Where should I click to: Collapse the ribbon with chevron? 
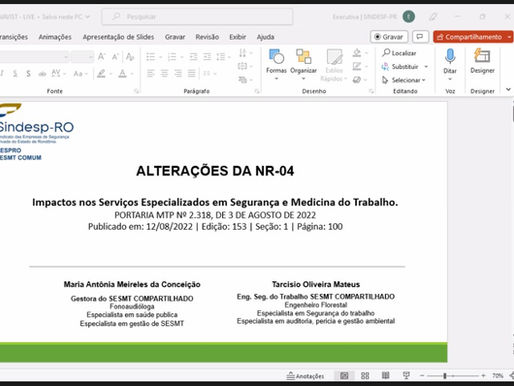point(508,89)
